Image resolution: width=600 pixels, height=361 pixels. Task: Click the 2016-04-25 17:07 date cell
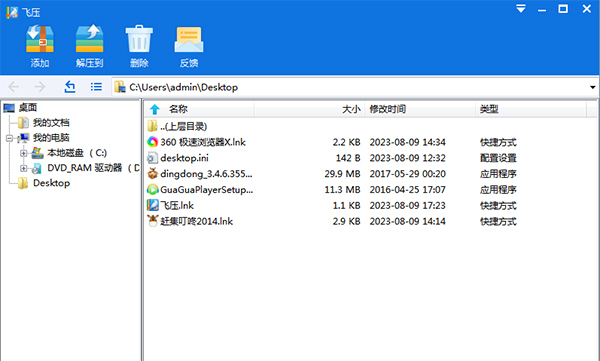(408, 189)
